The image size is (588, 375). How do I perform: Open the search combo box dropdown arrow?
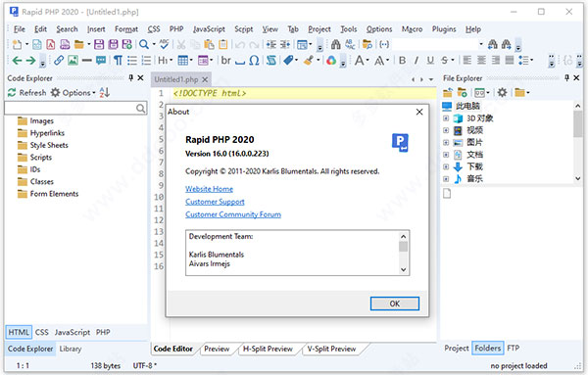[x=481, y=45]
